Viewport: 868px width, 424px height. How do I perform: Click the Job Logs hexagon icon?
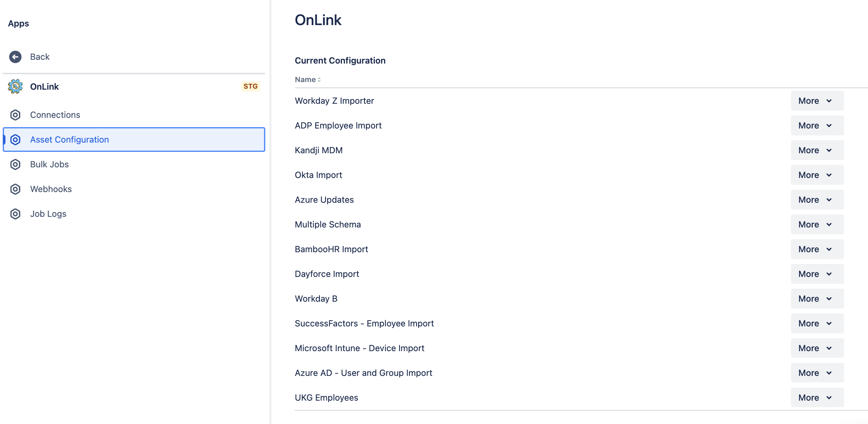pos(15,214)
